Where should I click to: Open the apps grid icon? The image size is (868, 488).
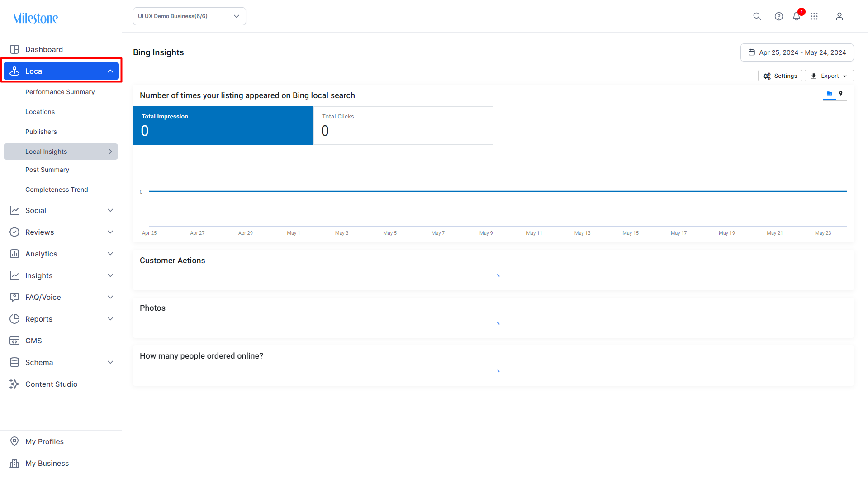[x=814, y=16]
